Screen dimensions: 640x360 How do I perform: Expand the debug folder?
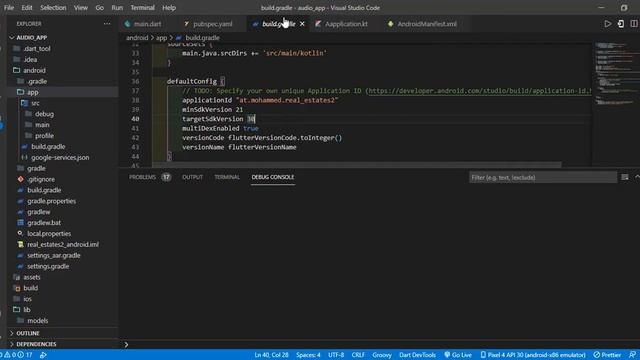click(x=44, y=114)
